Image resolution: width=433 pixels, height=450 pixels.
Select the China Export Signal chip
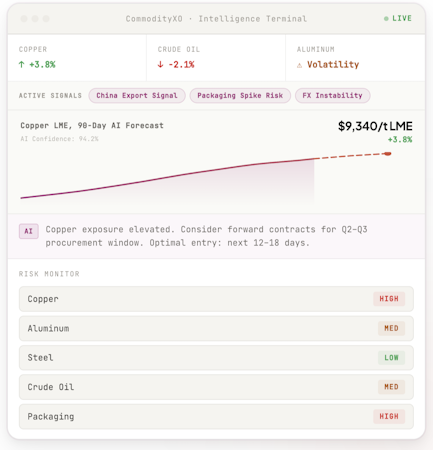click(137, 96)
